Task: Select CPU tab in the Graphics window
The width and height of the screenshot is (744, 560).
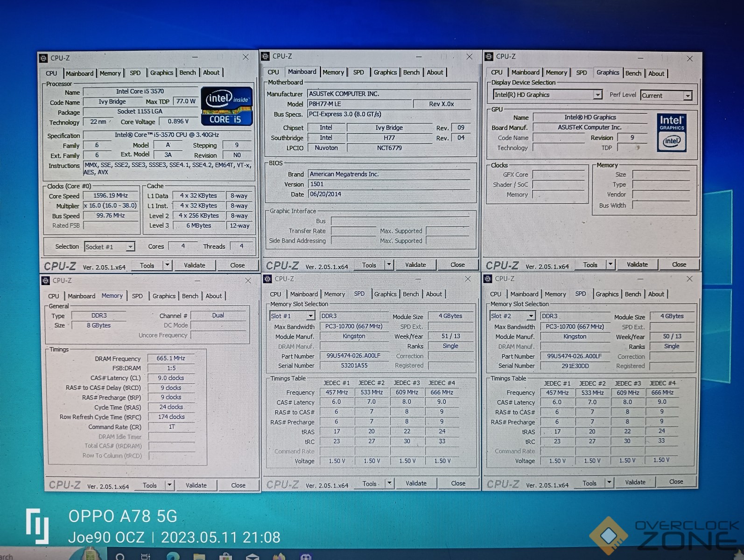Action: click(497, 72)
